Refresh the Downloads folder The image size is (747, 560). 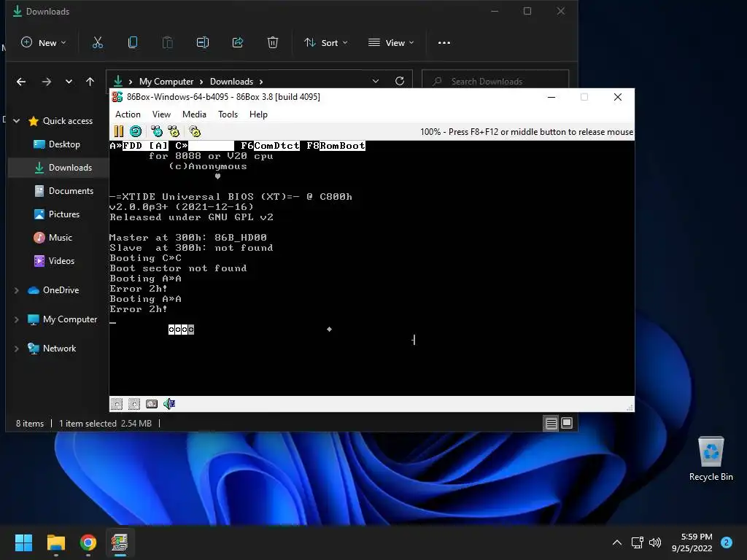(x=400, y=82)
